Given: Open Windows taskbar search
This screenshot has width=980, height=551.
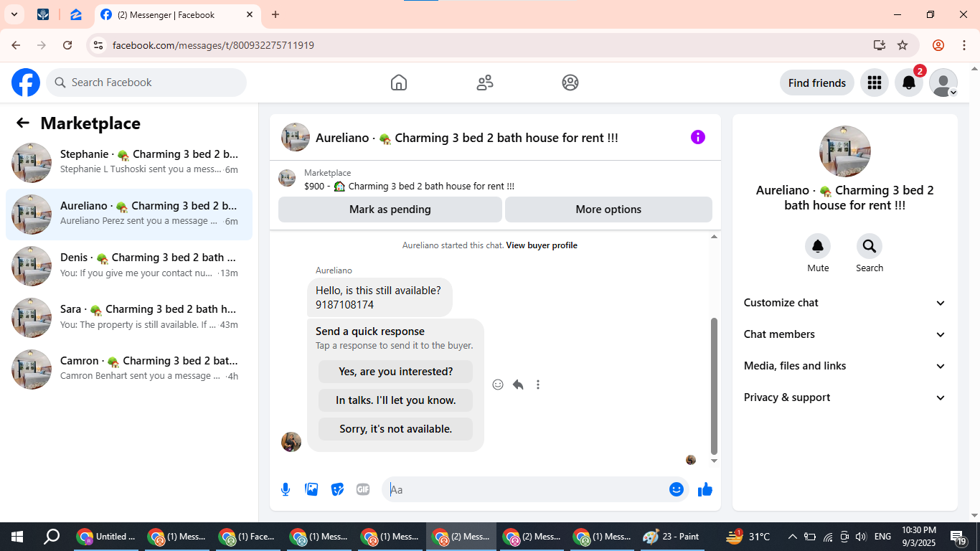Looking at the screenshot, I should click(x=52, y=537).
